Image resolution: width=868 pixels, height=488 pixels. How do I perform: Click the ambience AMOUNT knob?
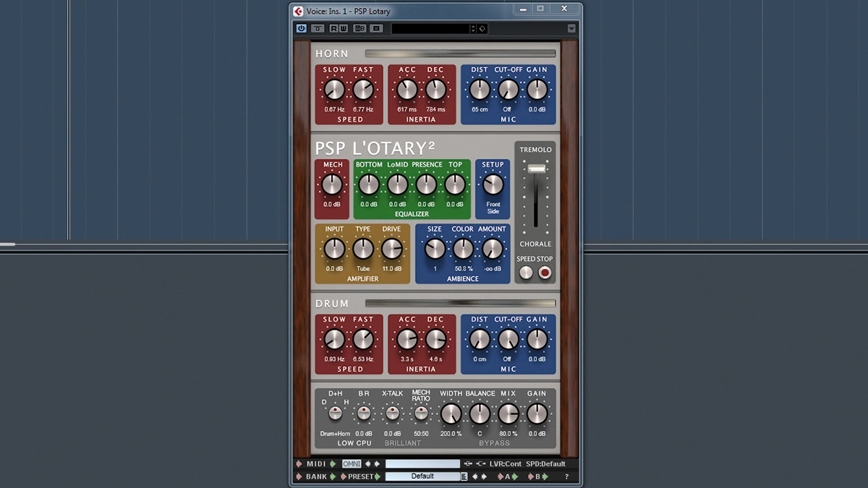point(492,249)
